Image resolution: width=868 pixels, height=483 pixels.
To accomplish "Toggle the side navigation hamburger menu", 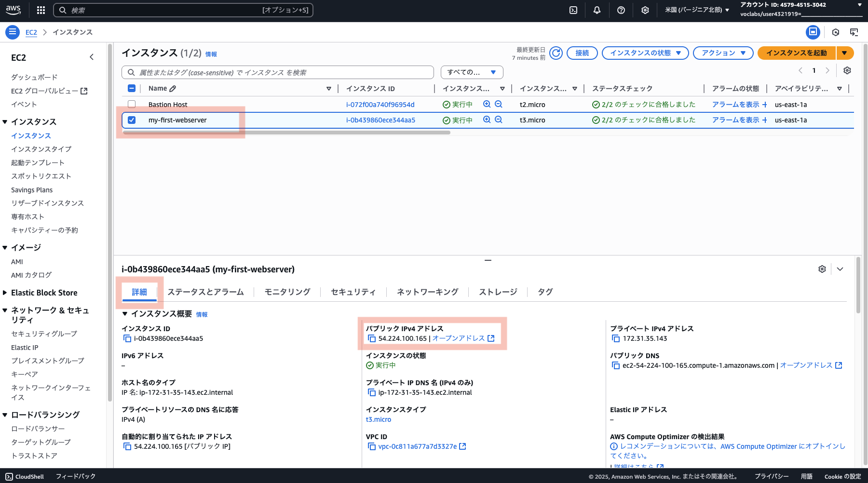I will [13, 32].
